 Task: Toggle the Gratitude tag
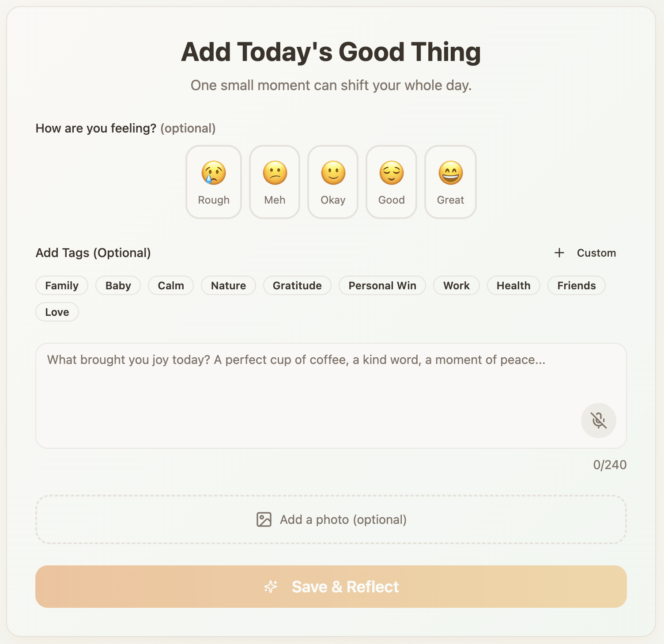point(297,285)
